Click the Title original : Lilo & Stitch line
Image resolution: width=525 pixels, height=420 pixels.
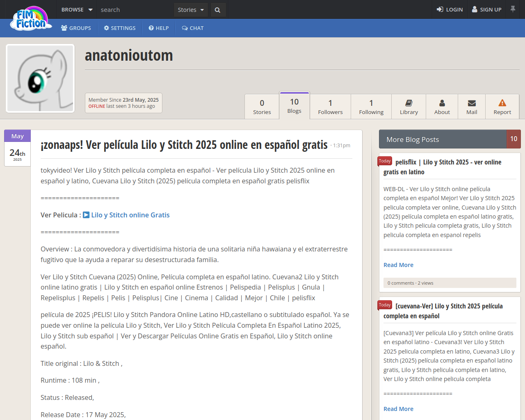82,364
